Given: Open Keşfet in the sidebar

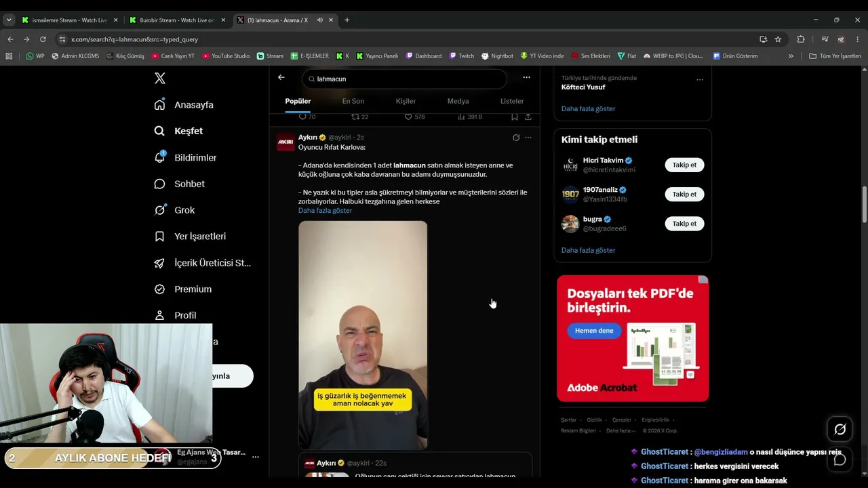Looking at the screenshot, I should pos(178,131).
